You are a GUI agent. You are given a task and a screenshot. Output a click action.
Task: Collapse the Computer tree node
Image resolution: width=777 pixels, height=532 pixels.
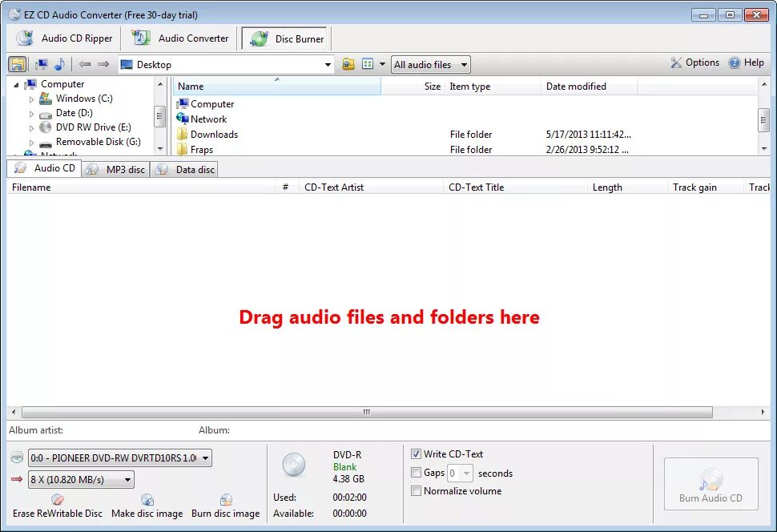tap(16, 85)
